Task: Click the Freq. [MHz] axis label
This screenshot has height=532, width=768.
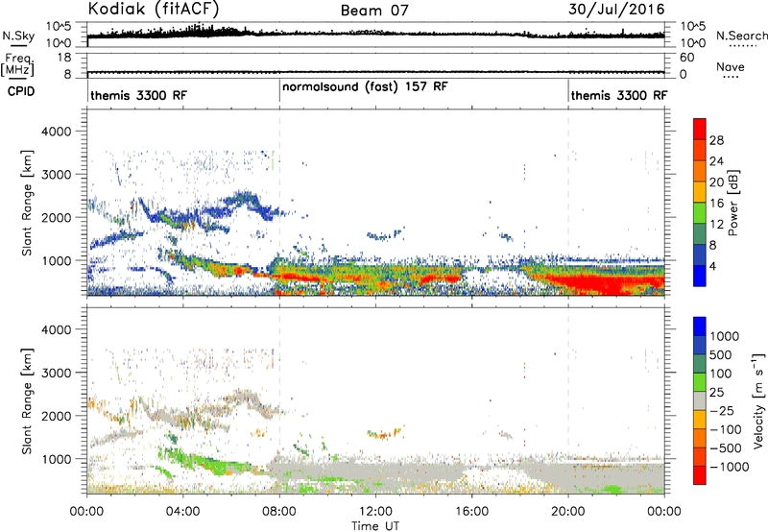Action: click(x=18, y=64)
